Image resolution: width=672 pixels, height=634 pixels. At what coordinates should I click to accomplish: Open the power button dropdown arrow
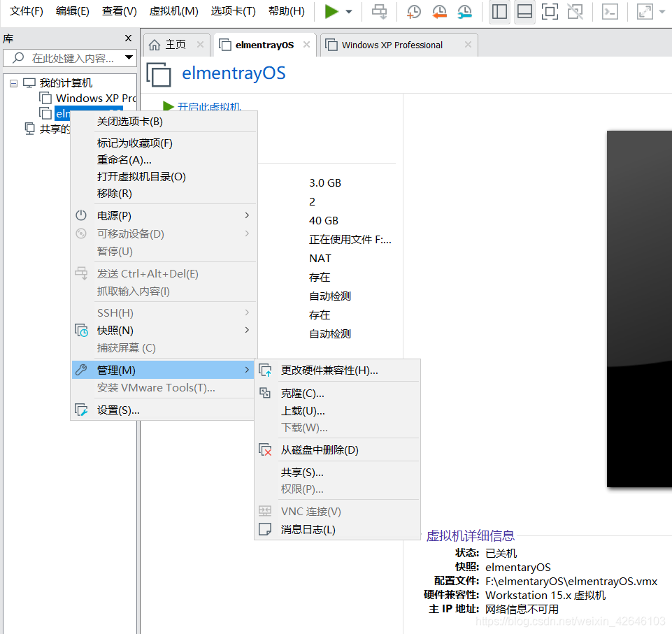pyautogui.click(x=349, y=12)
